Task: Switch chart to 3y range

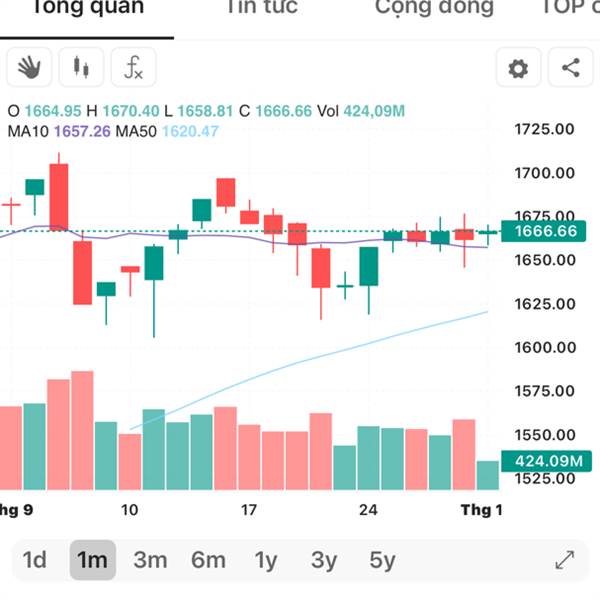Action: [x=324, y=560]
